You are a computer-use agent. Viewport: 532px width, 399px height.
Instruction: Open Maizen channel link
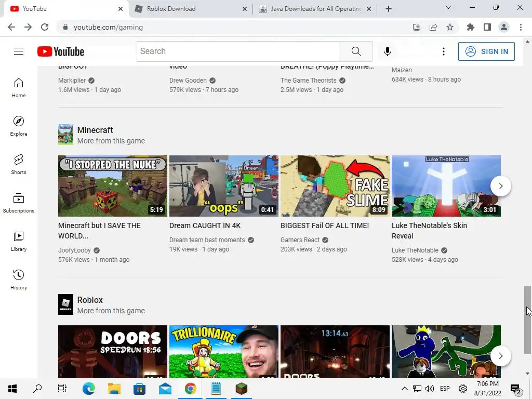(x=402, y=70)
